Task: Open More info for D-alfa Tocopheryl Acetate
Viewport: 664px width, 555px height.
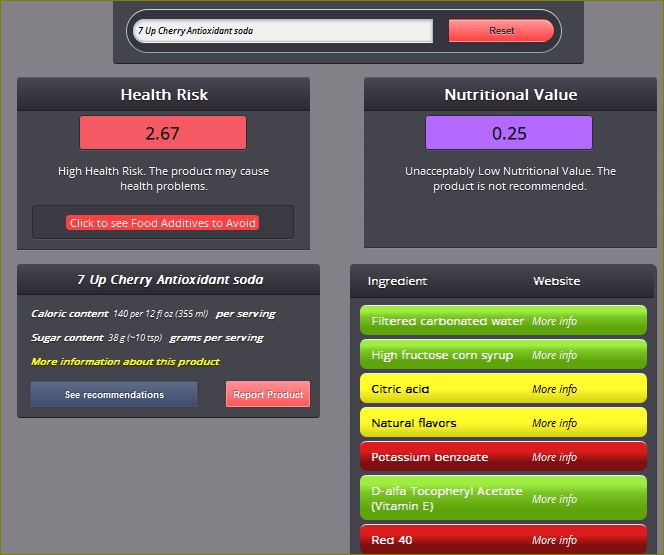Action: [554, 499]
